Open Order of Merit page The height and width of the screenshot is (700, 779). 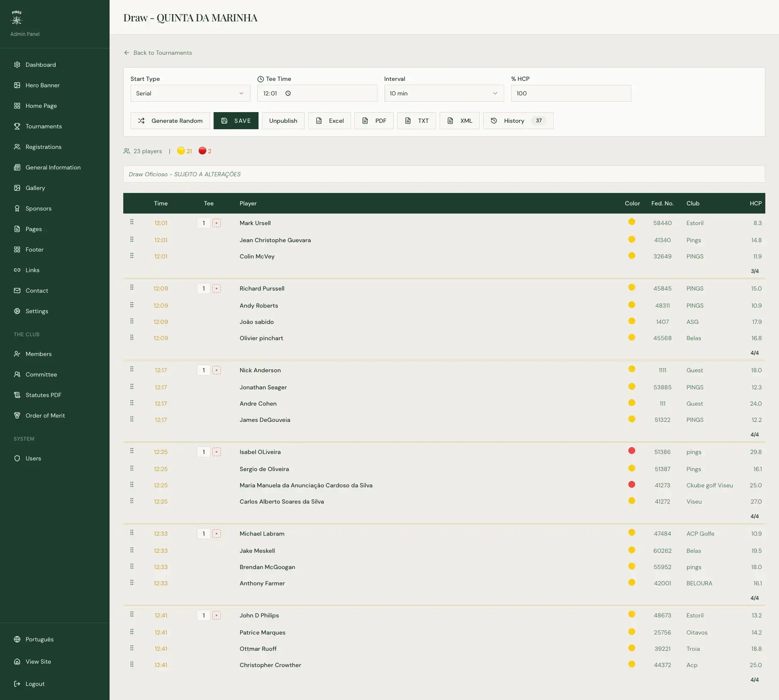[55, 415]
